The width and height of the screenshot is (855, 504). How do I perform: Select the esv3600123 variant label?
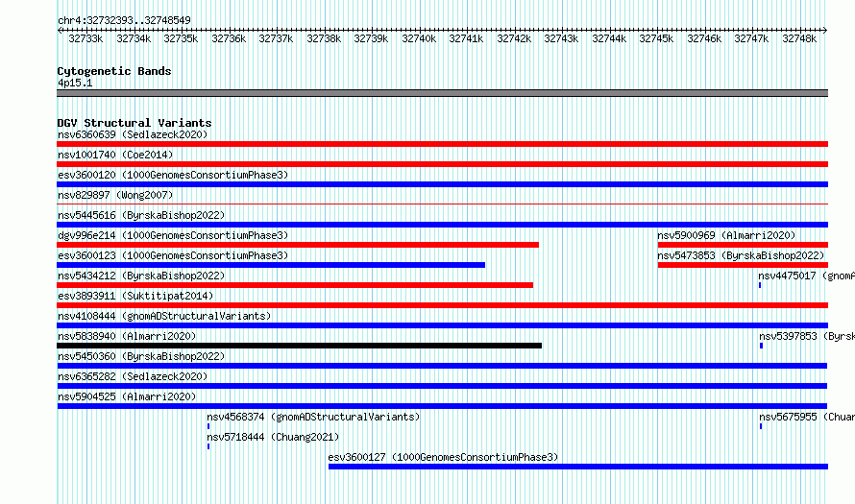pyautogui.click(x=173, y=255)
